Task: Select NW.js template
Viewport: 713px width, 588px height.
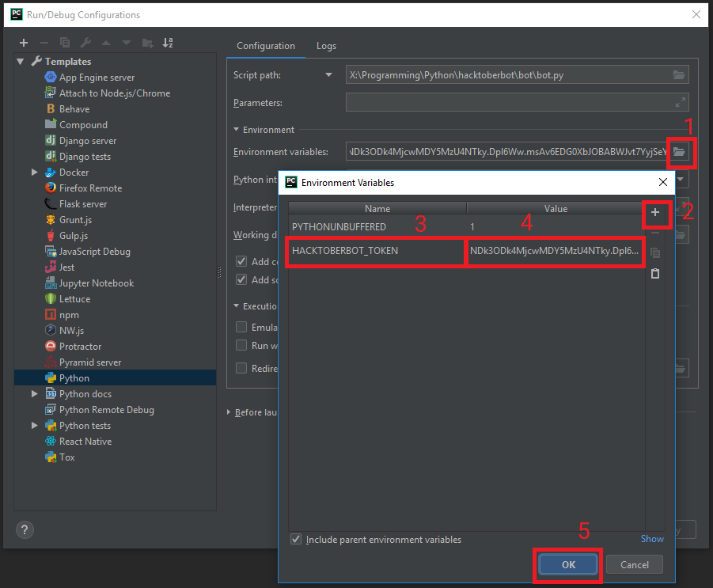Action: click(64, 331)
